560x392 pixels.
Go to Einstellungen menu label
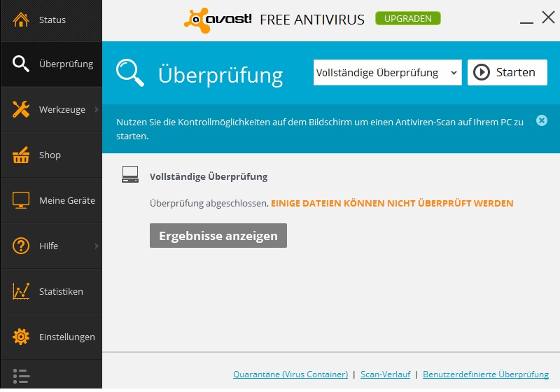tap(67, 337)
